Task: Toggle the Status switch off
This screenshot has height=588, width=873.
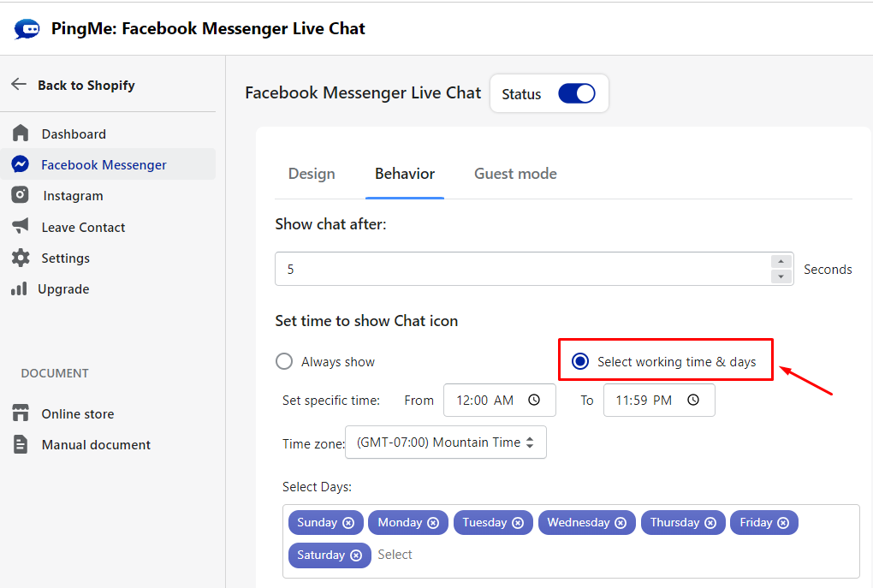Action: pos(576,94)
